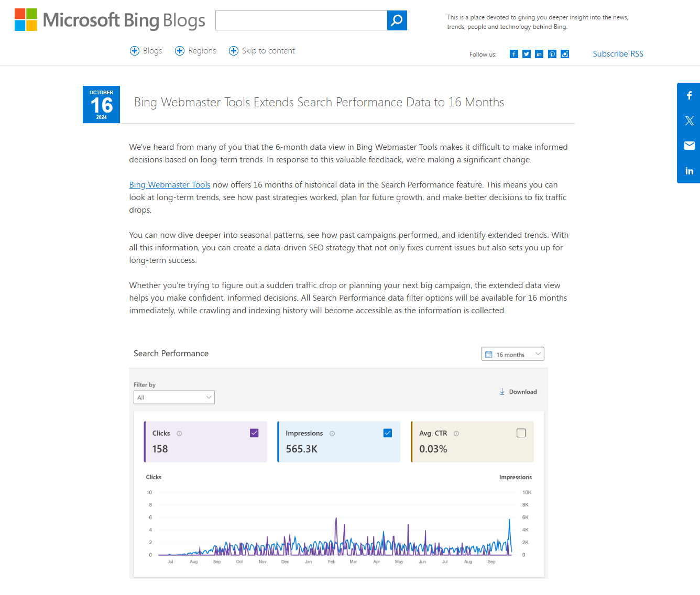Viewport: 700px width, 595px height.
Task: Click the Download text button
Action: click(x=523, y=392)
